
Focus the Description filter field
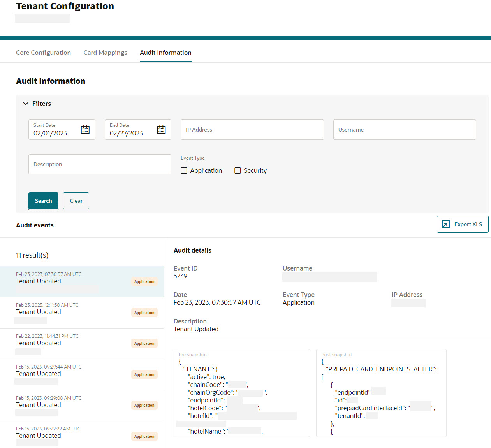[x=100, y=164]
